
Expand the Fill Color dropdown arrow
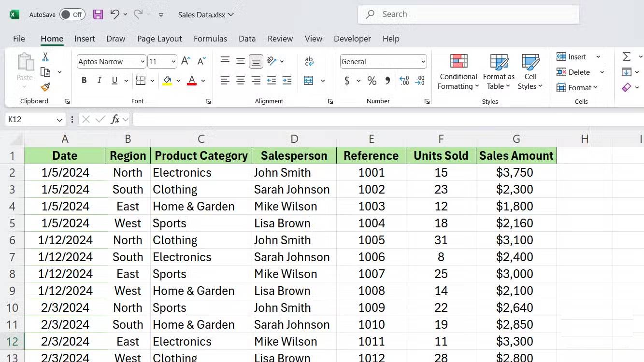178,80
